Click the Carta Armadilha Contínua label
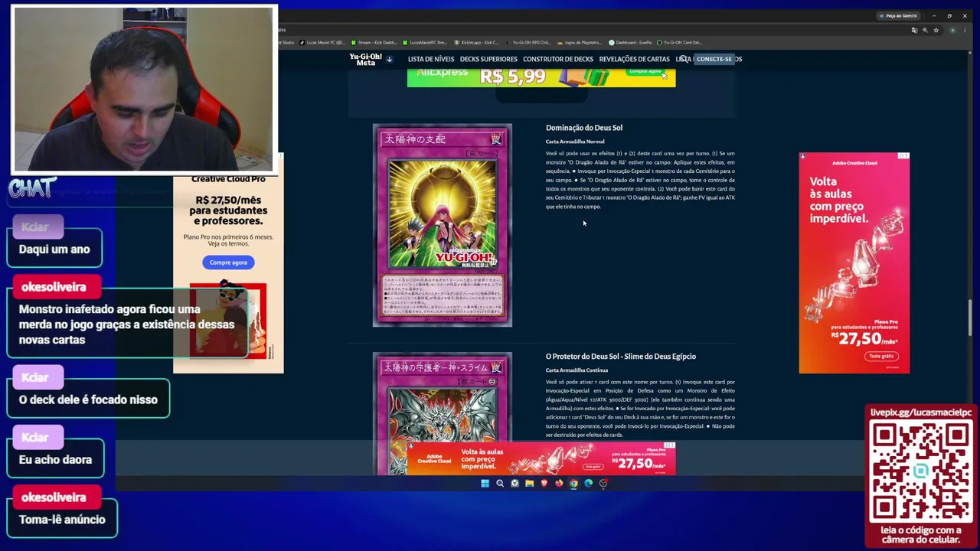This screenshot has width=980, height=551. coord(577,370)
